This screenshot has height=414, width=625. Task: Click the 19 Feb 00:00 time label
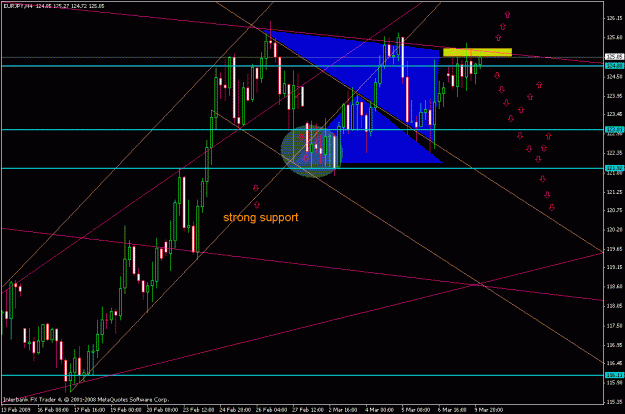126,410
